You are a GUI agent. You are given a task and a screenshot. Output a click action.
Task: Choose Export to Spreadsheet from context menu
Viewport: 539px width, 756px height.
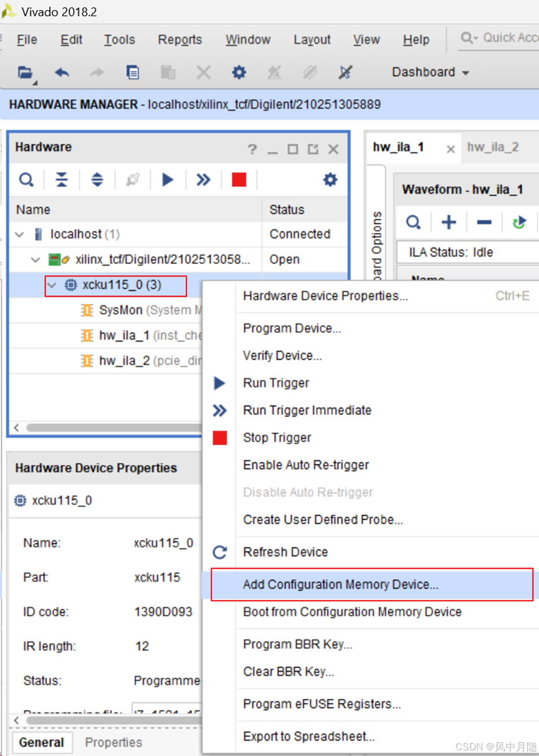[370, 737]
